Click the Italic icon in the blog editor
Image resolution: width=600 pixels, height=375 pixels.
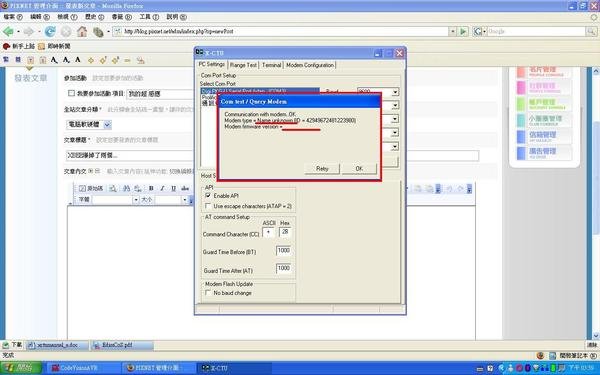click(x=162, y=188)
